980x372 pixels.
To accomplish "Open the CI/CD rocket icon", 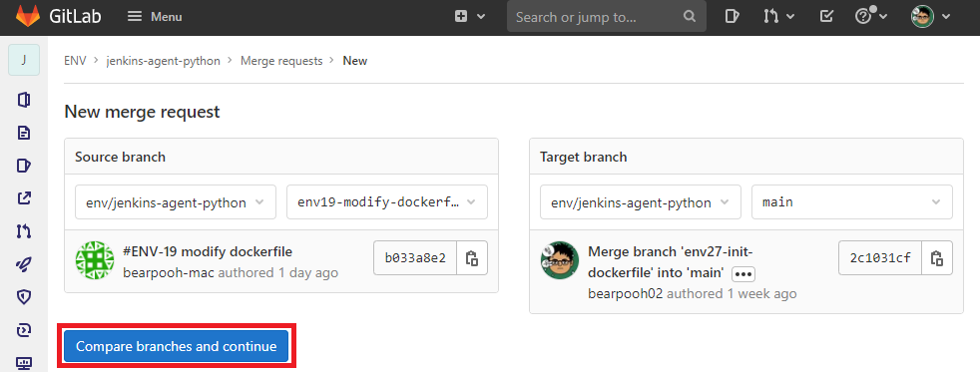I will (24, 264).
